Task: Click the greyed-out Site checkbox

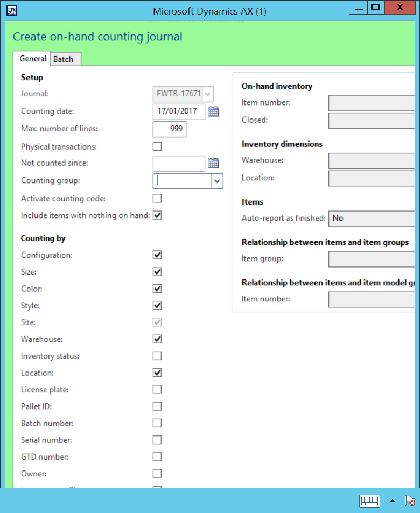Action: 157,322
